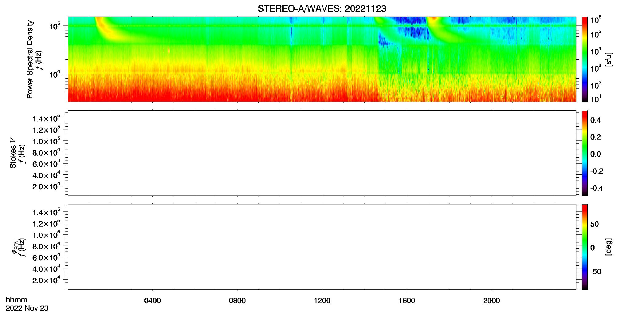Click the 10^4 frequency tick of the spectrogram

pyautogui.click(x=55, y=74)
